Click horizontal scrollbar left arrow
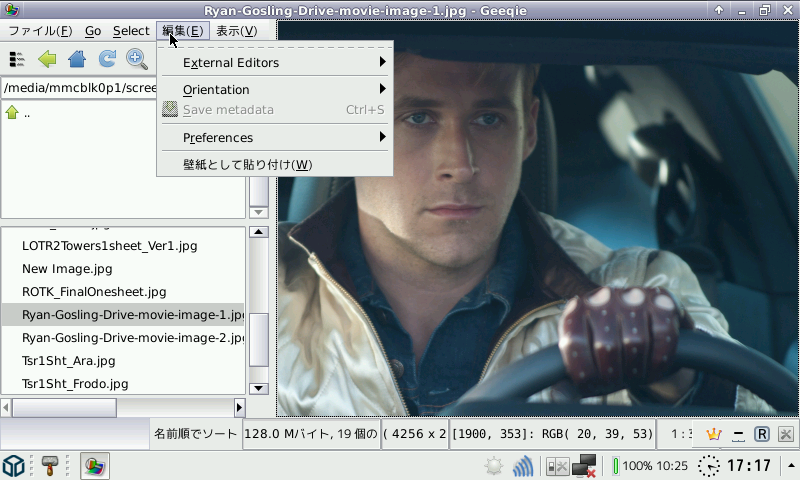Image resolution: width=800 pixels, height=480 pixels. [6, 408]
